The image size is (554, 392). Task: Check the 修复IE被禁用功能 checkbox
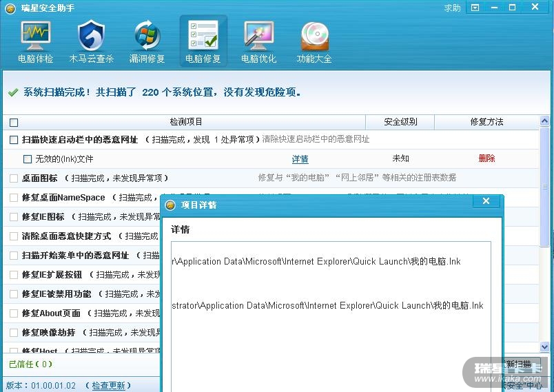(14, 294)
